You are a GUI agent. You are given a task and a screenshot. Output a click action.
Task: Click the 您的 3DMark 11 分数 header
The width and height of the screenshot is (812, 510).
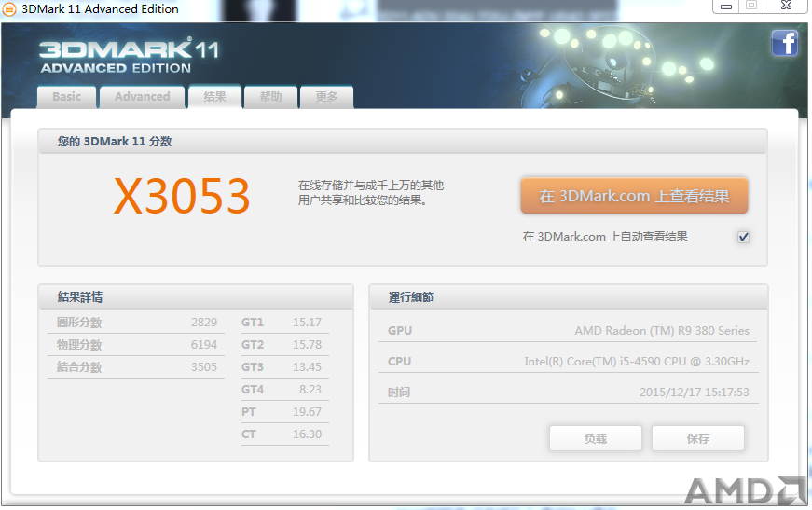(x=403, y=142)
